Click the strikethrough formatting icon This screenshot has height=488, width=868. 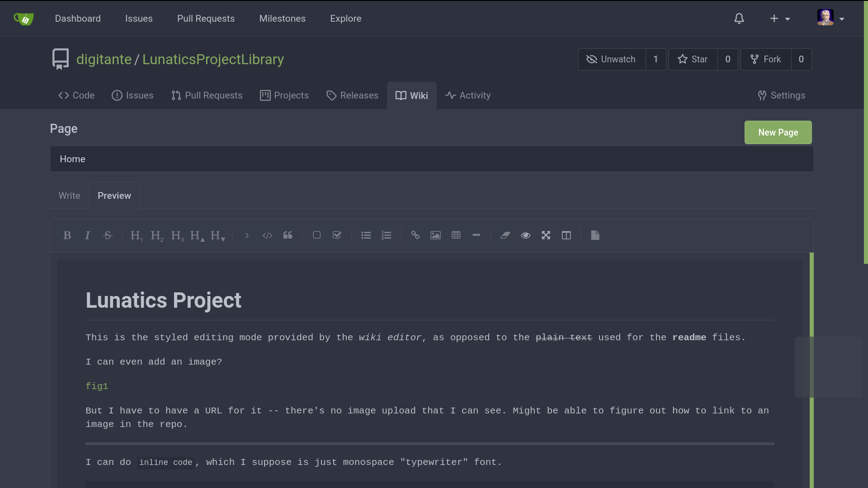108,235
